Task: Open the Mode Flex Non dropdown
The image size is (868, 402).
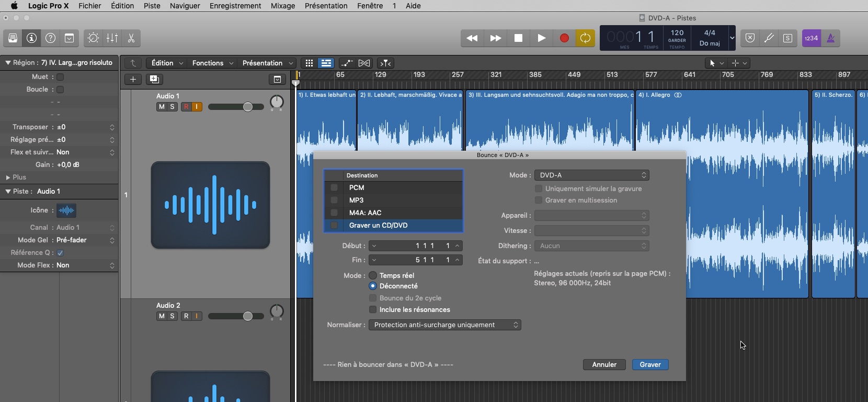Action: (86, 265)
